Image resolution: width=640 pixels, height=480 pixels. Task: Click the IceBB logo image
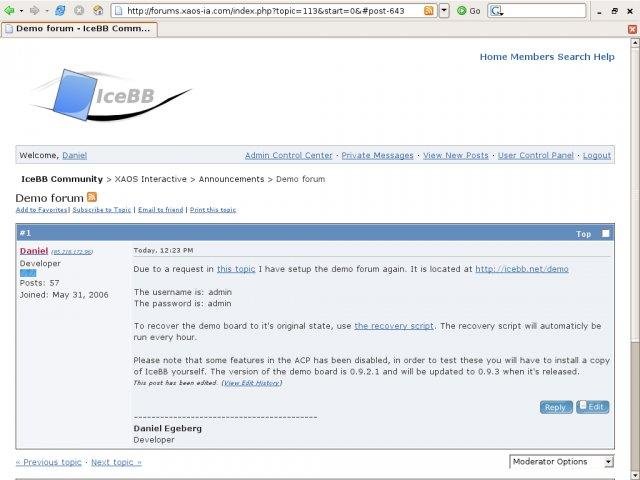pyautogui.click(x=111, y=95)
